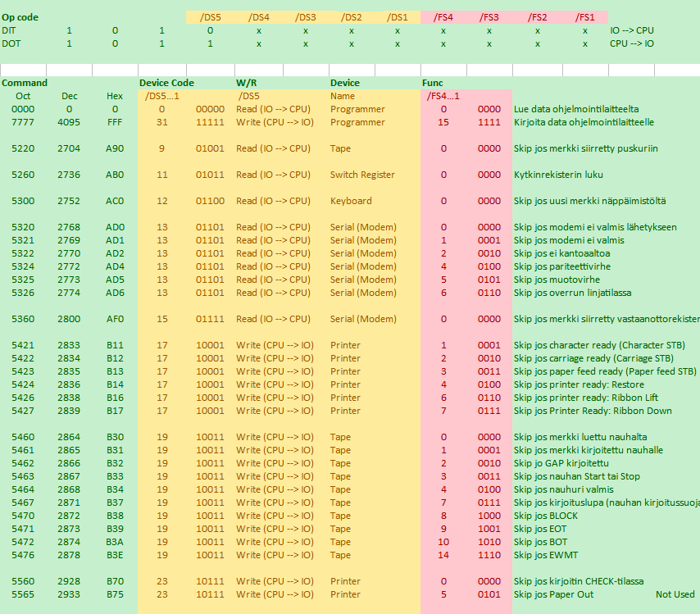Select the DOT op code row label
This screenshot has width=700, height=614.
[11, 43]
